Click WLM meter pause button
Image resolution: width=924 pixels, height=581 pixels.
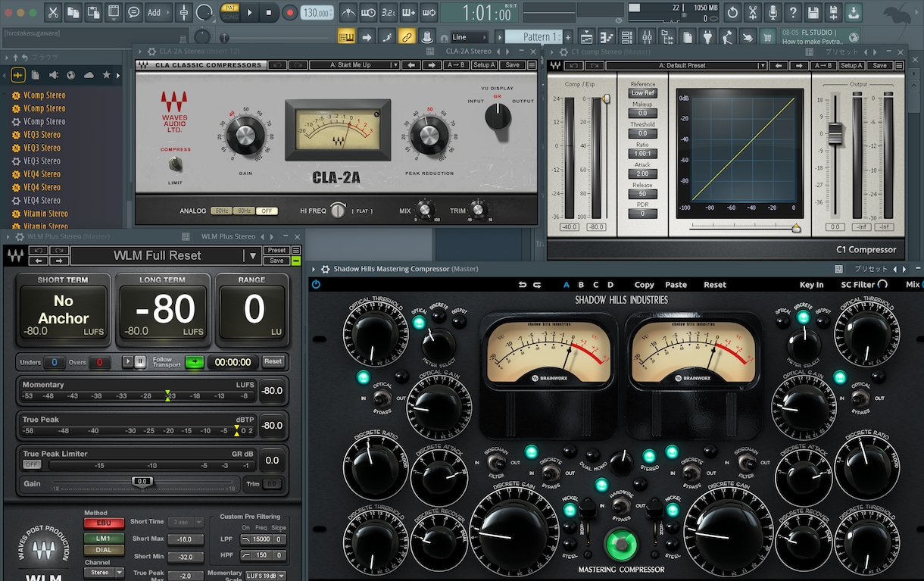coord(140,362)
